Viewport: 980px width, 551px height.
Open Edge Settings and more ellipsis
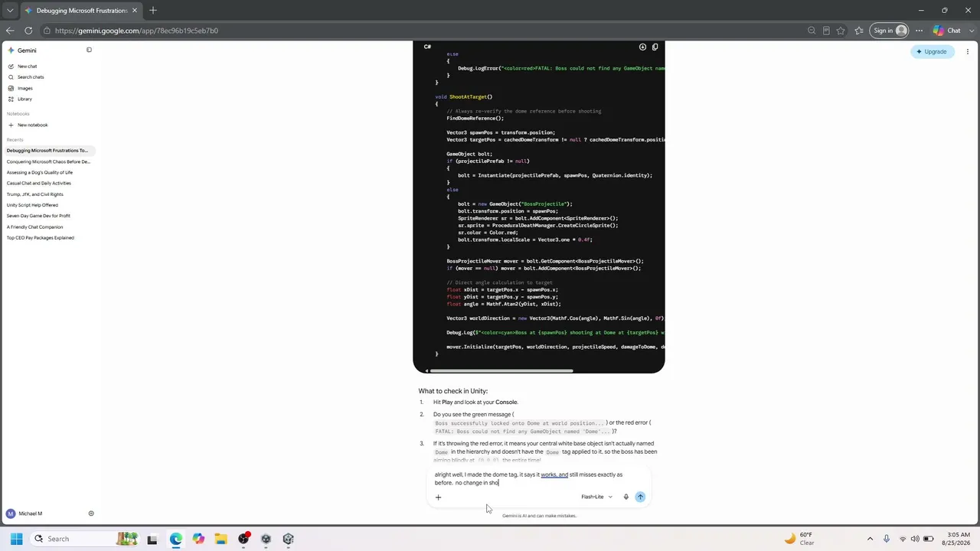[919, 31]
